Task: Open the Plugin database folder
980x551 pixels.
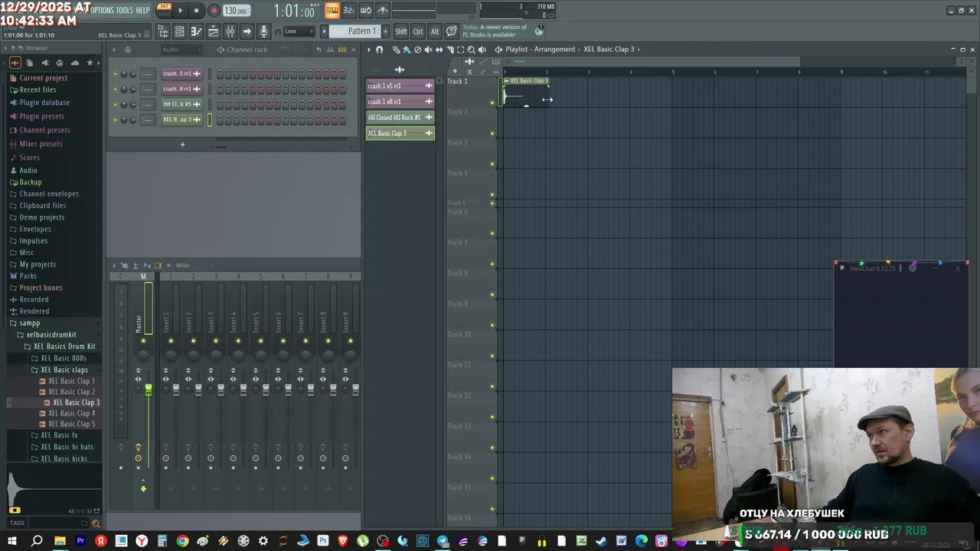Action: pos(44,103)
